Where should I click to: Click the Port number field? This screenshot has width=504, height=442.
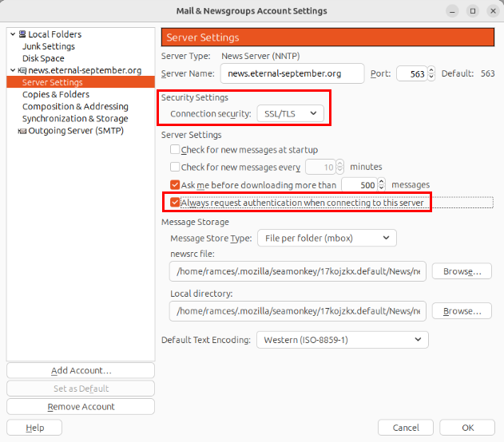tap(412, 74)
